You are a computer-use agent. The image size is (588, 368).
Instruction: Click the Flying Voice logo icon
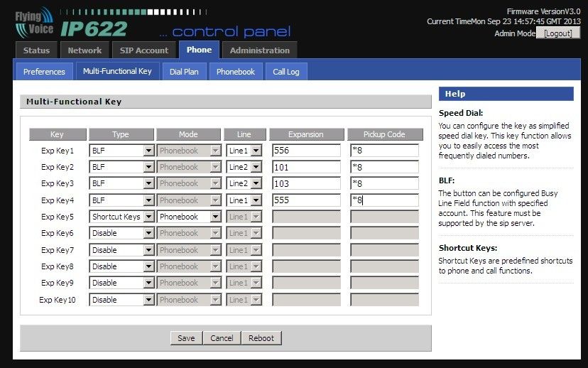[34, 23]
